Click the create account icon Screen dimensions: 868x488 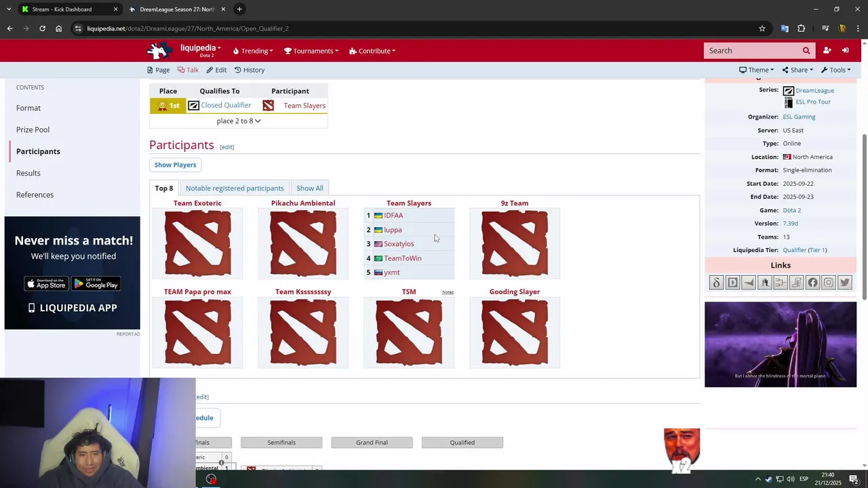click(x=827, y=51)
